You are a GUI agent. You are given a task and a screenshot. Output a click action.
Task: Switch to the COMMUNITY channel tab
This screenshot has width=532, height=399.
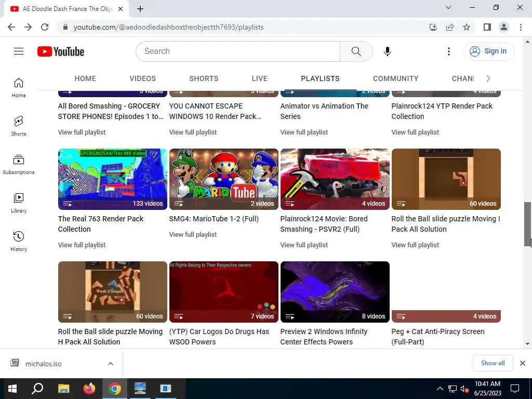395,79
